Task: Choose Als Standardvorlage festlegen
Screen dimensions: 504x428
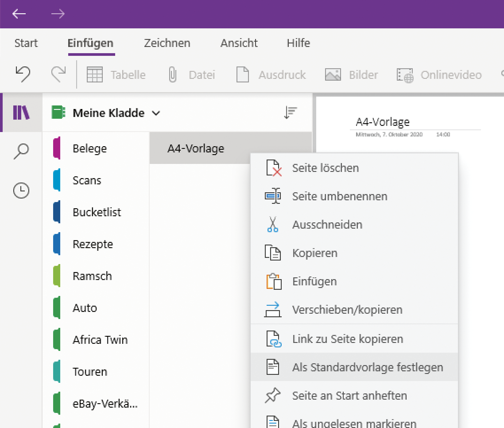Action: click(x=368, y=367)
